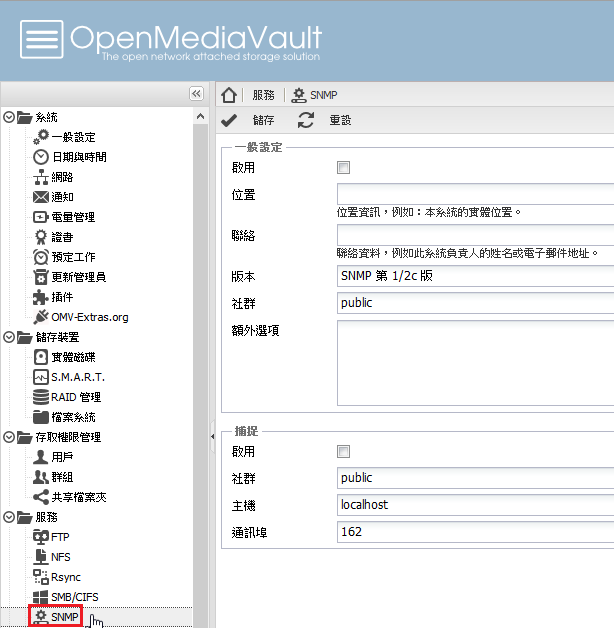Enable SNMP in 一般設定 checkbox
Image resolution: width=614 pixels, height=628 pixels.
(x=343, y=167)
